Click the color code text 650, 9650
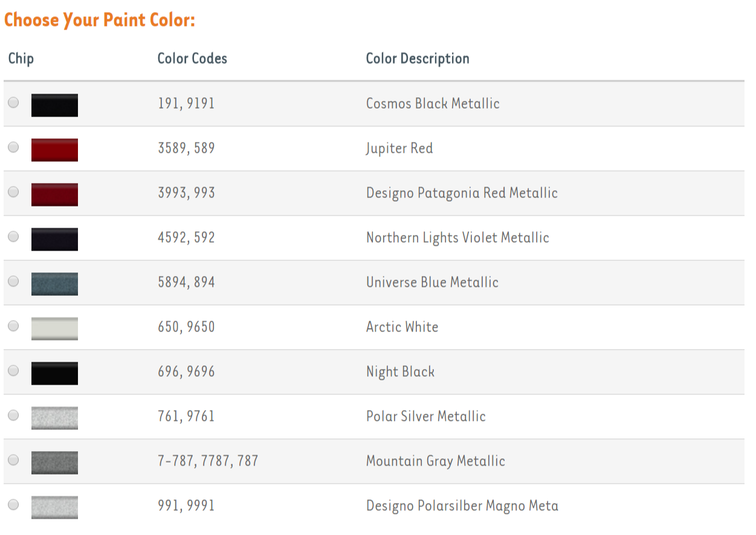This screenshot has width=756, height=535. pyautogui.click(x=186, y=327)
